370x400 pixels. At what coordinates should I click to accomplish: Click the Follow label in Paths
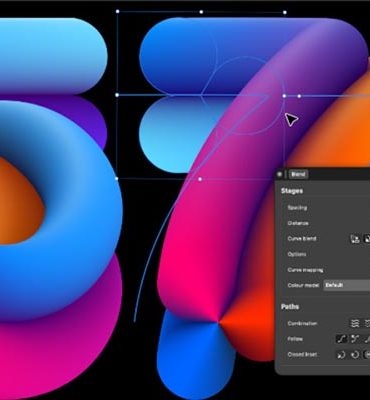click(295, 339)
